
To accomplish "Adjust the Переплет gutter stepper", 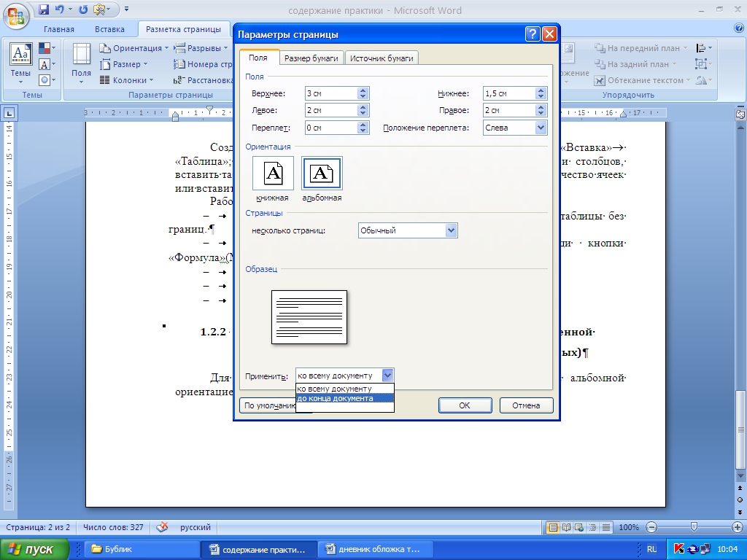I will 363,128.
